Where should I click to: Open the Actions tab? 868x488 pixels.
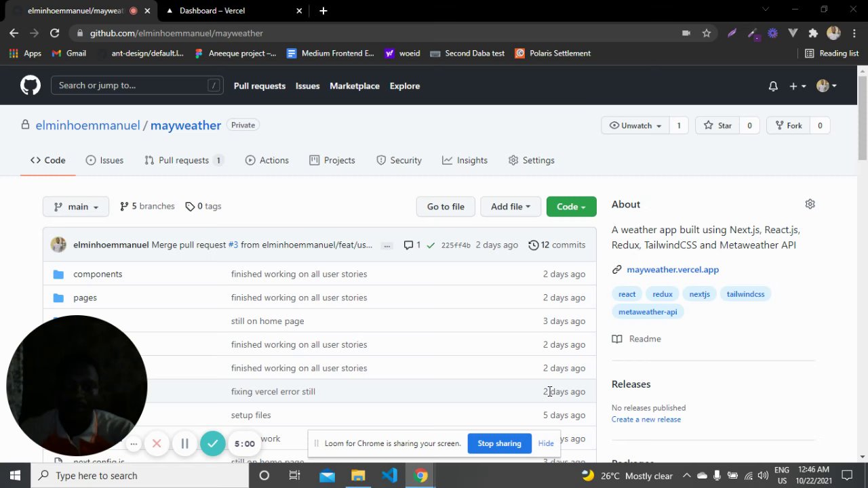click(x=267, y=161)
